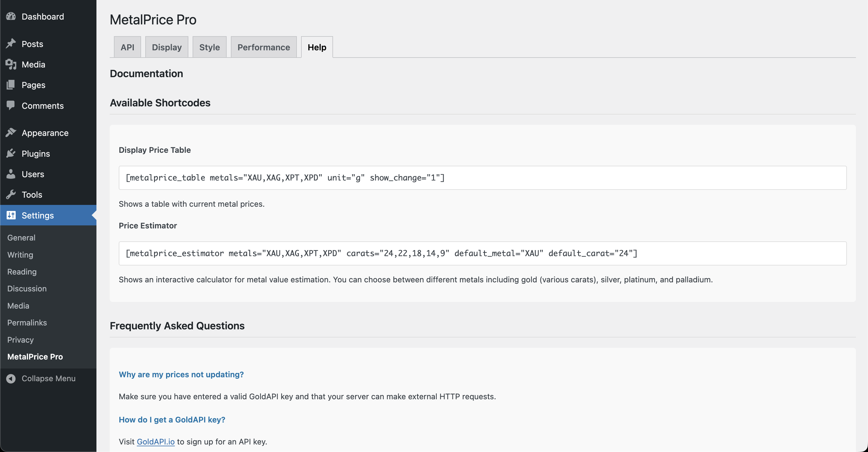Click the metalprice_estimator shortcode field
This screenshot has width=868, height=452.
(x=482, y=253)
